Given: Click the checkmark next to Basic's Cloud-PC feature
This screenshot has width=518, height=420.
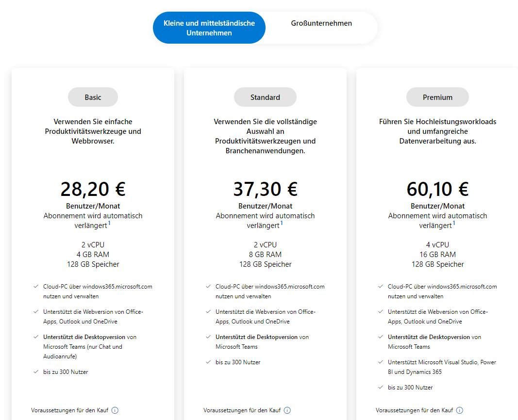Looking at the screenshot, I should click(34, 286).
